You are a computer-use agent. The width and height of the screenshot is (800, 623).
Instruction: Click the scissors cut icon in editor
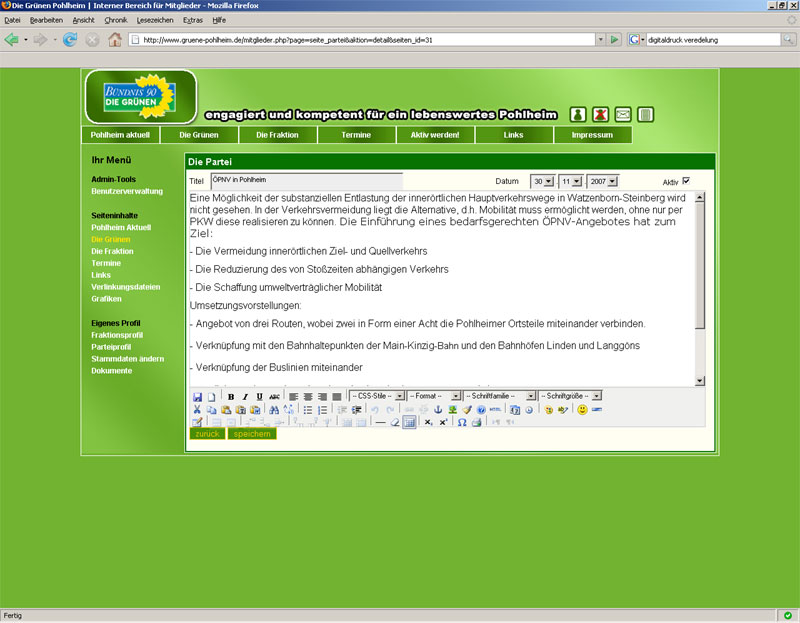(x=197, y=410)
